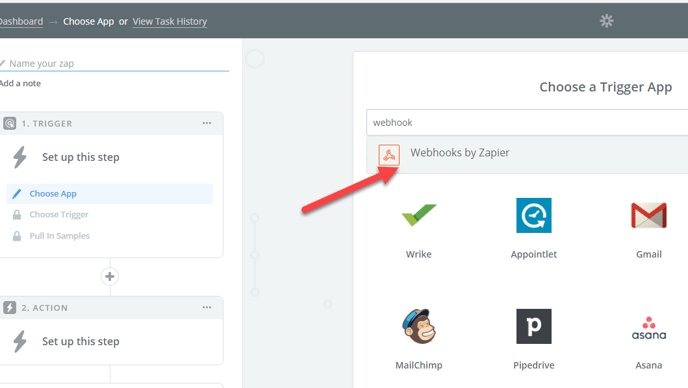Click Set up this step under Action
688x388 pixels.
tap(81, 341)
